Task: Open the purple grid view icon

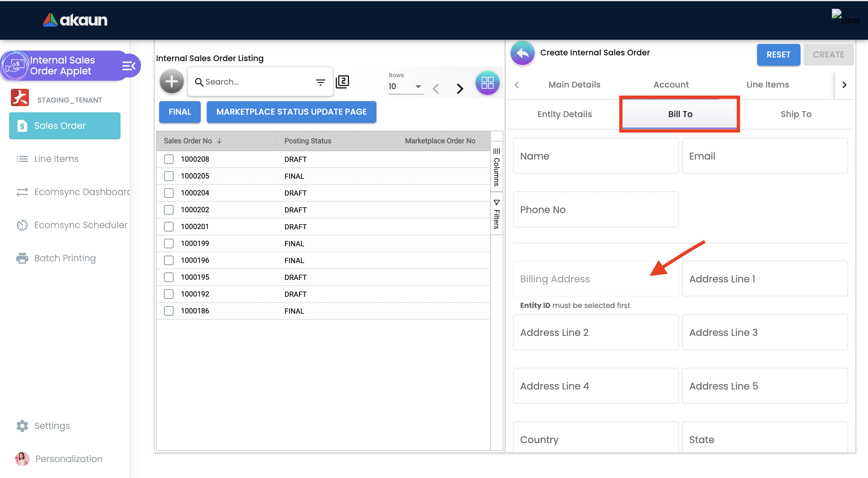Action: (487, 82)
